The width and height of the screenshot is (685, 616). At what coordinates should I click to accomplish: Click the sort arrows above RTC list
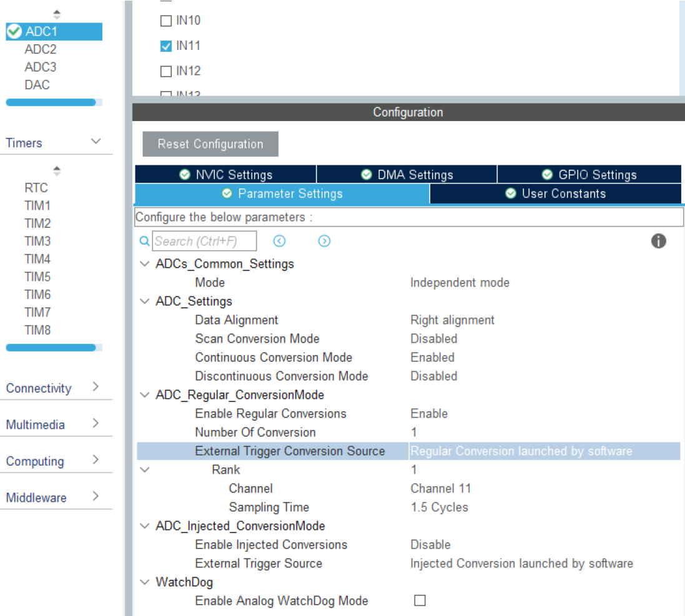tap(57, 171)
